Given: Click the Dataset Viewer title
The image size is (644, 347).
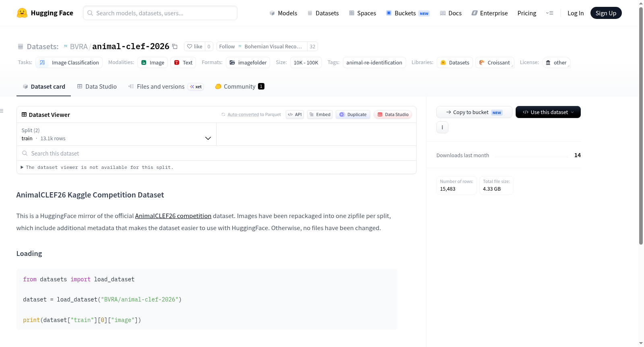Looking at the screenshot, I should 50,115.
